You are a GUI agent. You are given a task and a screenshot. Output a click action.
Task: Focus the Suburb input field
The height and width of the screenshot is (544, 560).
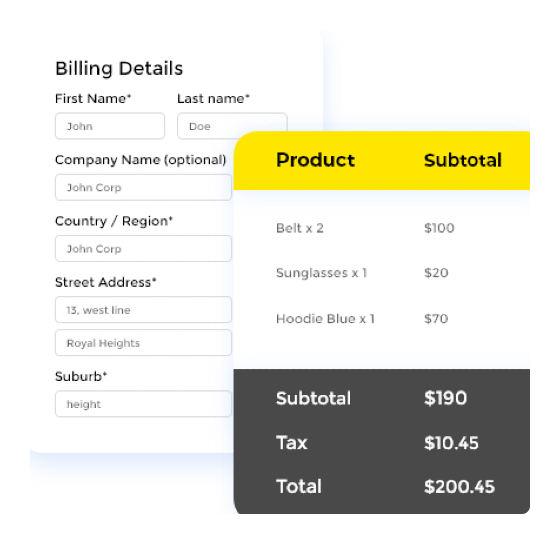pos(143,404)
